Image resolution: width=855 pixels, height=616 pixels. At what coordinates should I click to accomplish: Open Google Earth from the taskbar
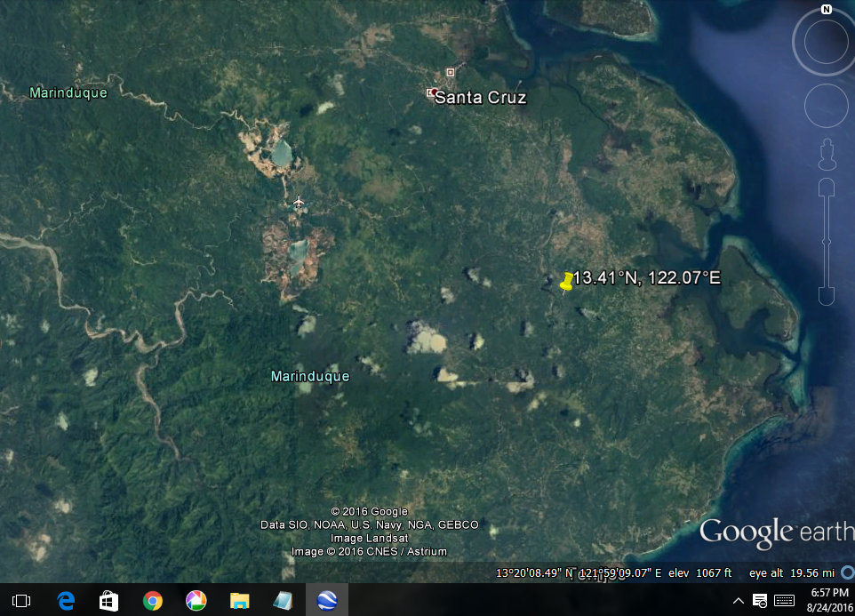click(327, 601)
